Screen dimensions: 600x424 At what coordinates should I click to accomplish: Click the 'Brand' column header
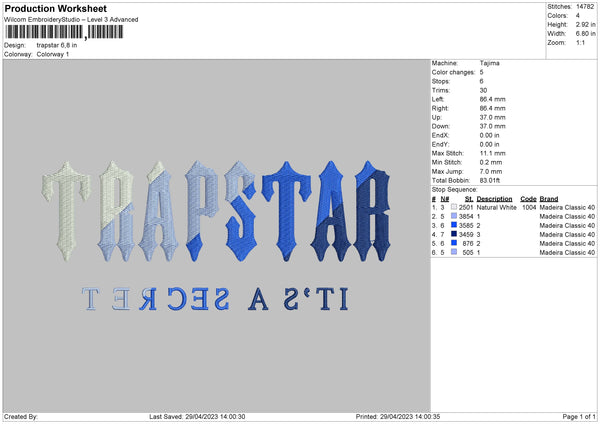[x=549, y=199]
